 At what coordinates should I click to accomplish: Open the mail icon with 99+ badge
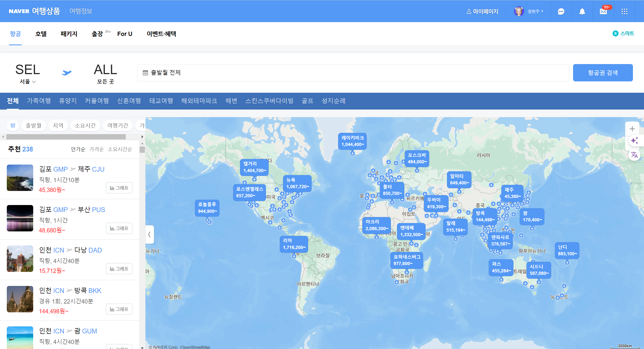[x=603, y=12]
